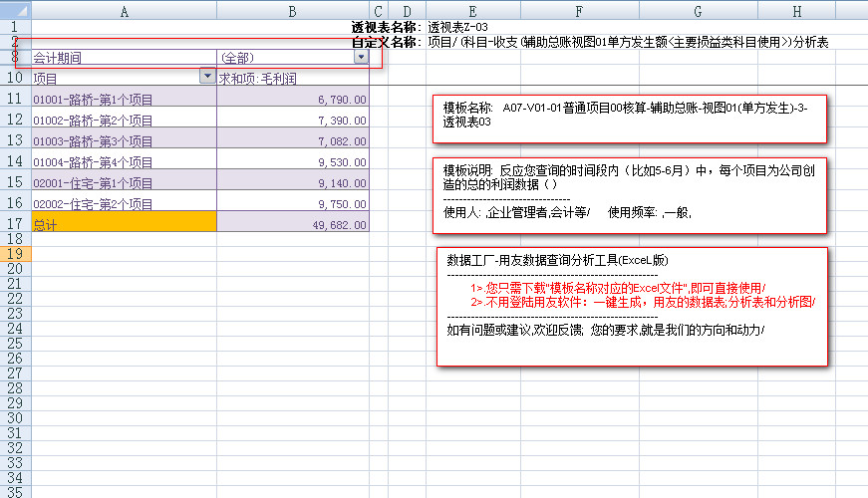Select the highlighted row 19 header
Image resolution: width=868 pixels, height=498 pixels.
pyautogui.click(x=15, y=254)
